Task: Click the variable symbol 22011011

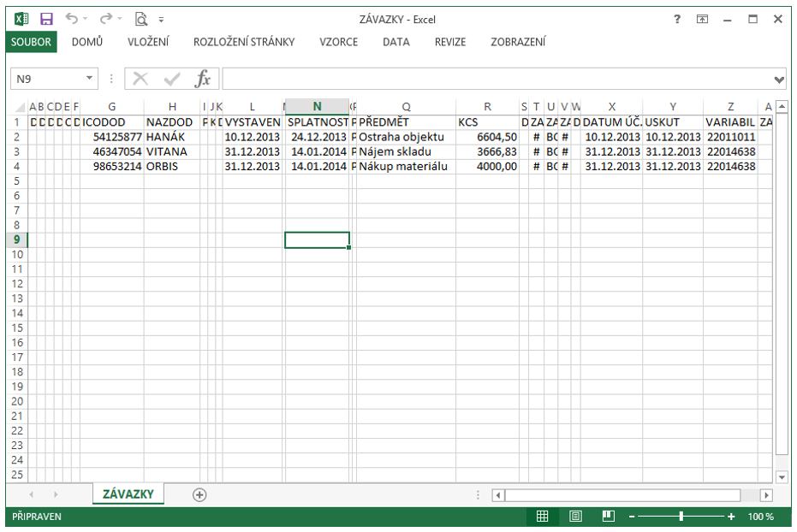Action: point(730,137)
